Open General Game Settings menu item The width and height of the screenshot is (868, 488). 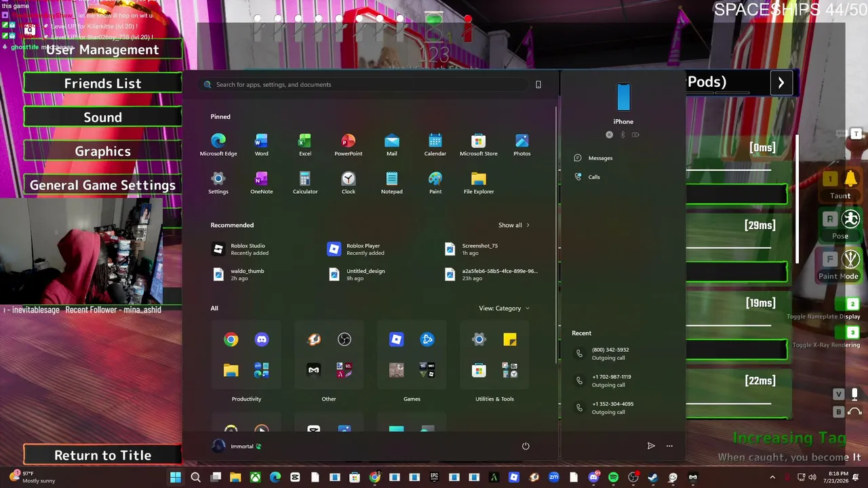[x=102, y=185]
